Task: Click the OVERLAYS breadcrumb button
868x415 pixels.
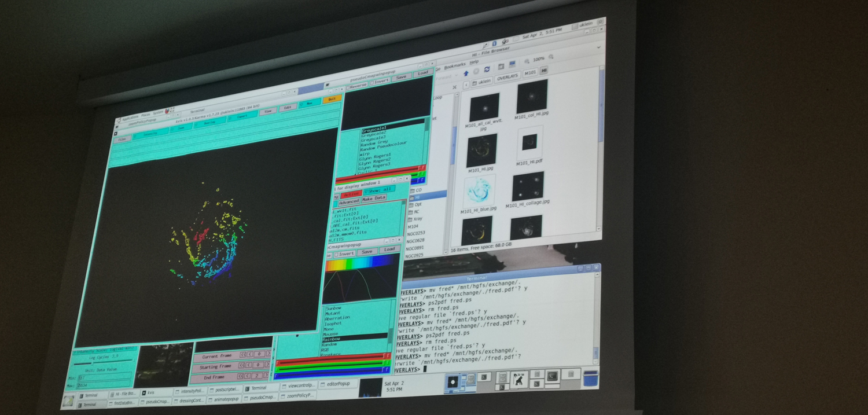Action: [x=507, y=78]
